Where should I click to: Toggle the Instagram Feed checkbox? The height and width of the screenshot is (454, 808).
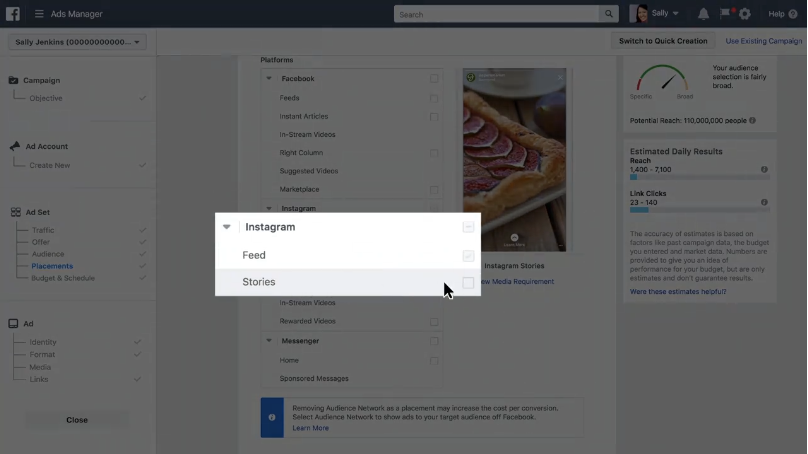pos(468,256)
